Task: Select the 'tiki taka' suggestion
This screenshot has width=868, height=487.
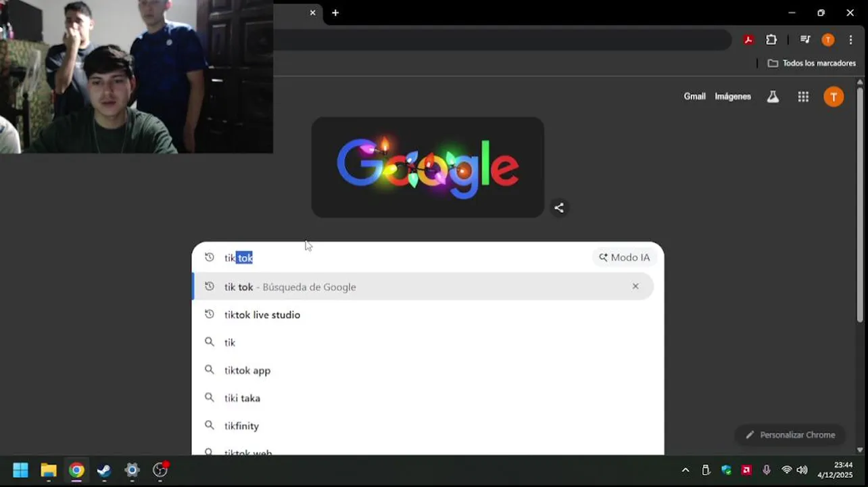Action: tap(423, 398)
